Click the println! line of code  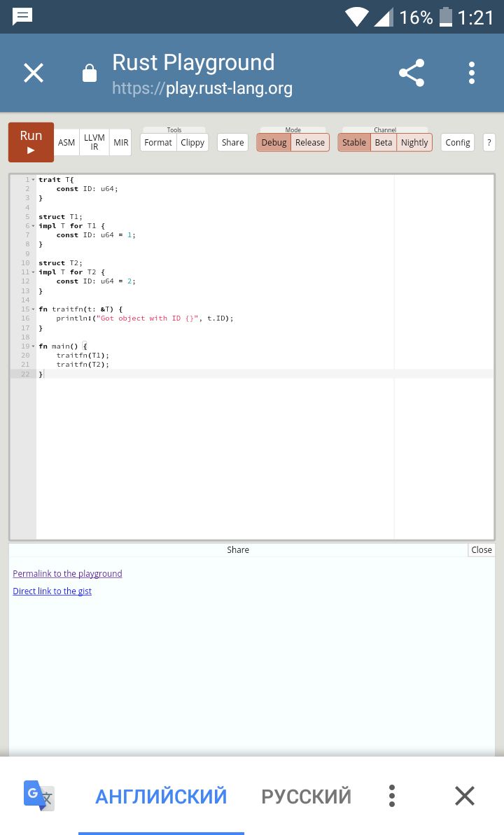click(x=145, y=318)
